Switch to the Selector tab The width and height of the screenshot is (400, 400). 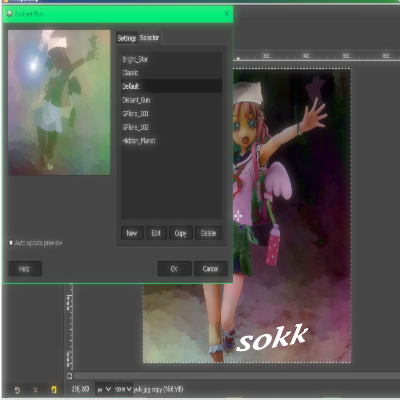149,38
